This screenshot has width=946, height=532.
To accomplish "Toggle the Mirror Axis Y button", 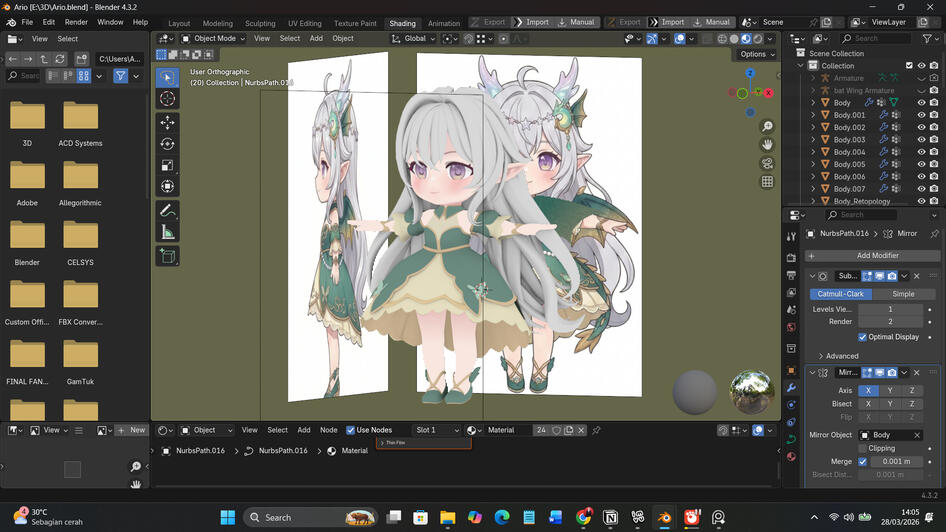I will point(890,390).
